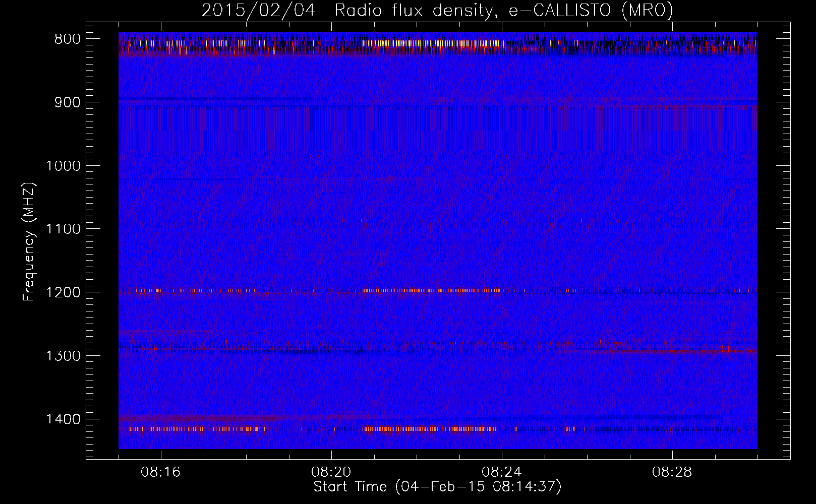Click the '08:28' time axis label
The width and height of the screenshot is (816, 504).
(x=672, y=472)
